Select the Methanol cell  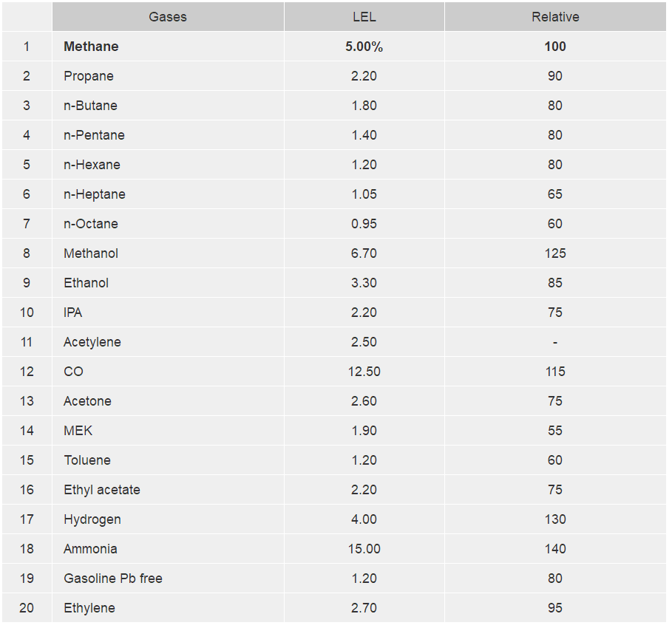91,253
